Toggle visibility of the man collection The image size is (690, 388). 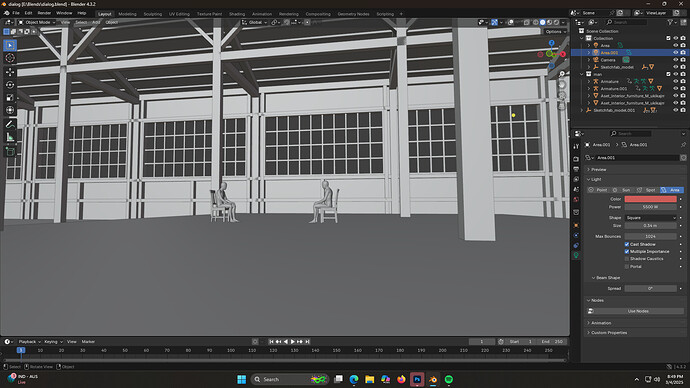click(x=675, y=74)
